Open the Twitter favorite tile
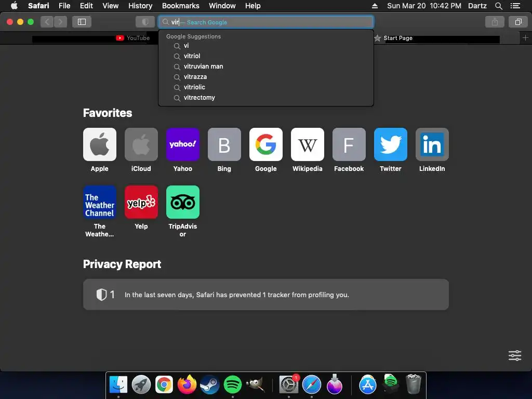This screenshot has height=399, width=532. 391,144
